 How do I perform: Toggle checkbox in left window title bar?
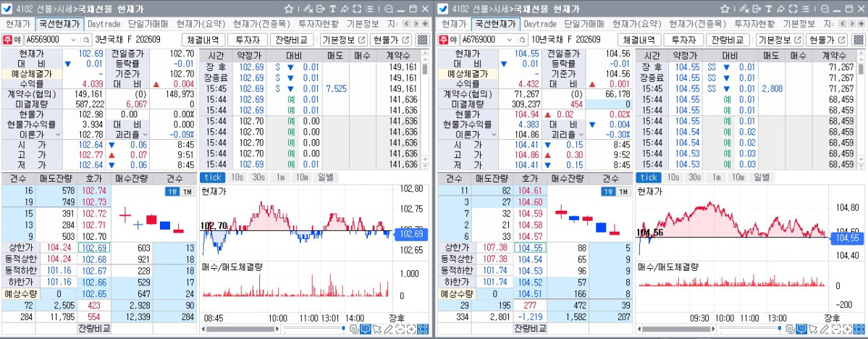click(8, 9)
